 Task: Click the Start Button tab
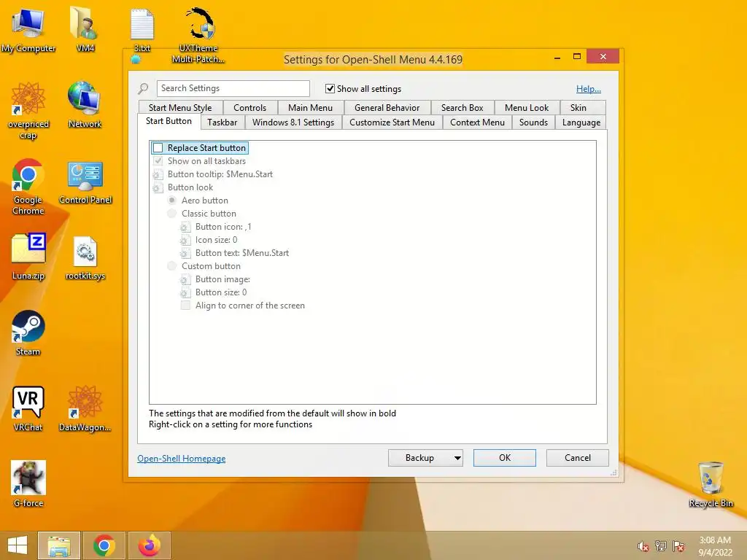pyautogui.click(x=169, y=122)
